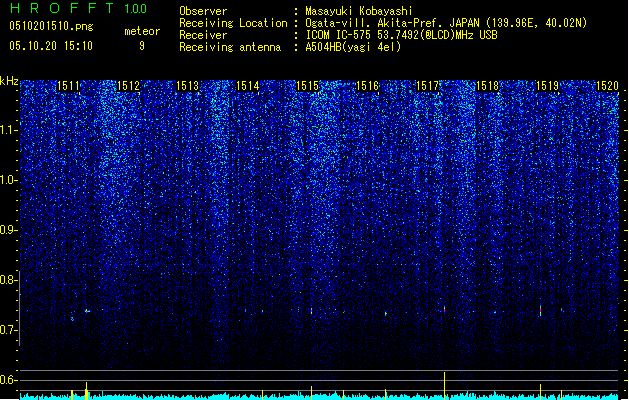Click the date stamp 05.10.20 15:10

click(x=51, y=46)
